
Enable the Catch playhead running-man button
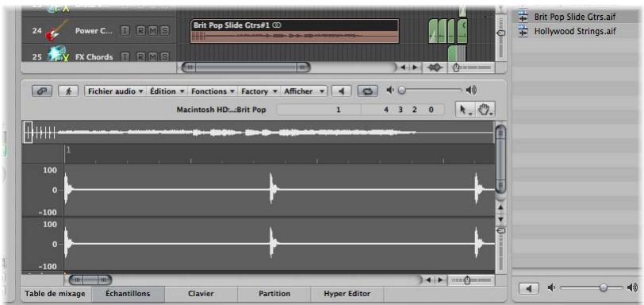coord(68,91)
